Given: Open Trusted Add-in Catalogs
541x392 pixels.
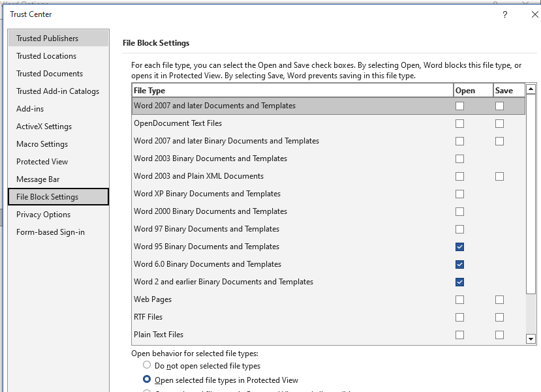Looking at the screenshot, I should pos(58,91).
